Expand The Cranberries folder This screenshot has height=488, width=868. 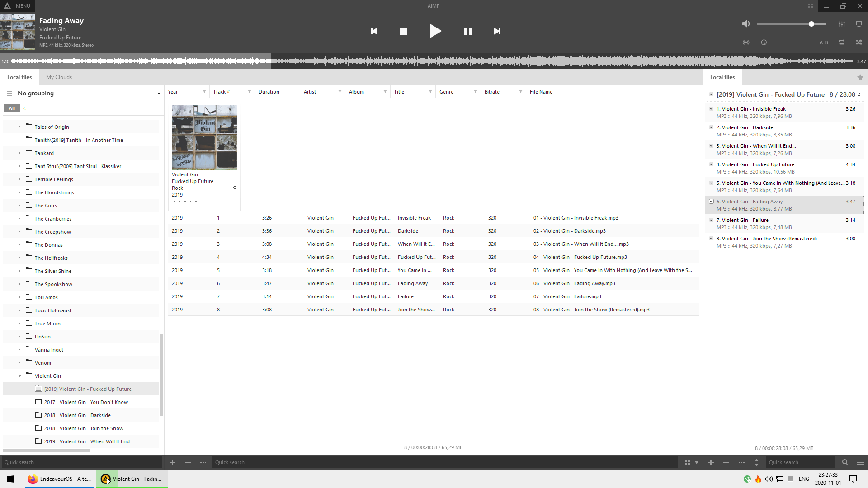tap(19, 219)
